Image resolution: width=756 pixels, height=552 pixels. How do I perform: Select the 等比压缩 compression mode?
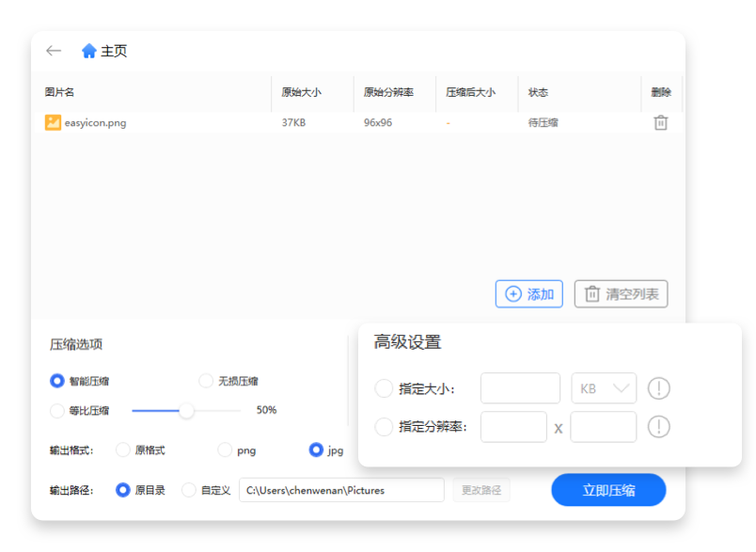point(56,410)
